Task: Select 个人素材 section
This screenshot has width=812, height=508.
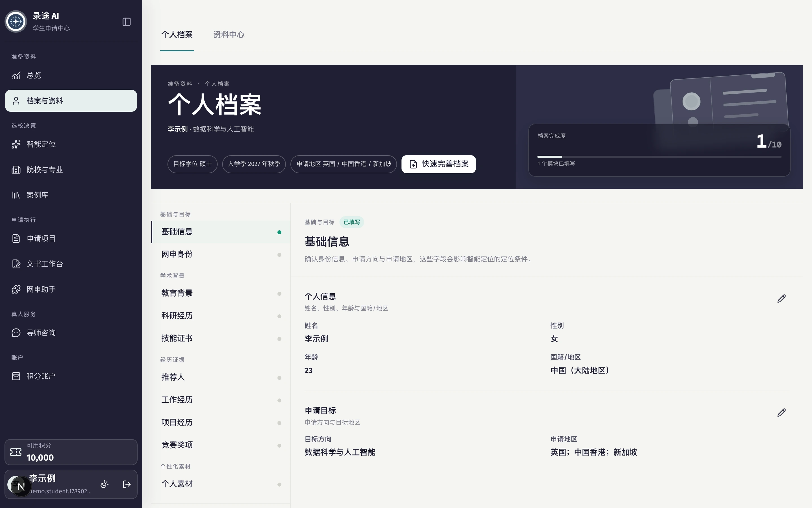Action: click(221, 484)
